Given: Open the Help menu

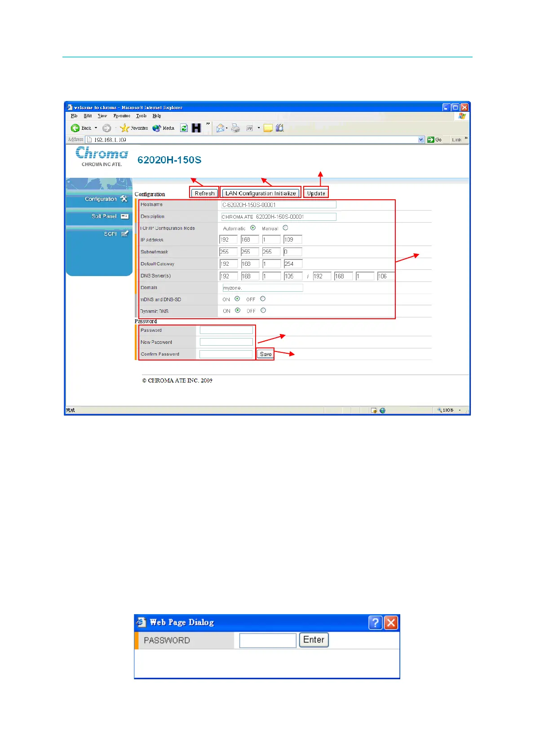Looking at the screenshot, I should 156,116.
